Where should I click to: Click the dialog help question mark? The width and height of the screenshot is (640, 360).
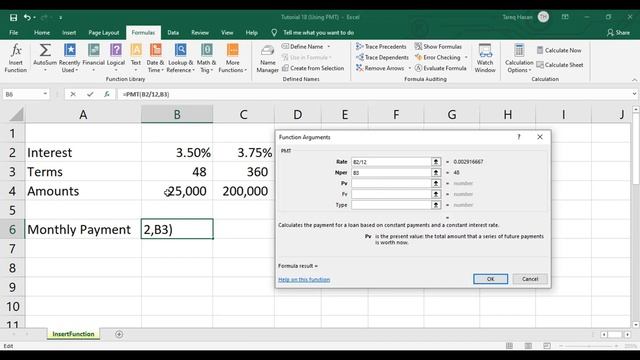[x=519, y=137]
